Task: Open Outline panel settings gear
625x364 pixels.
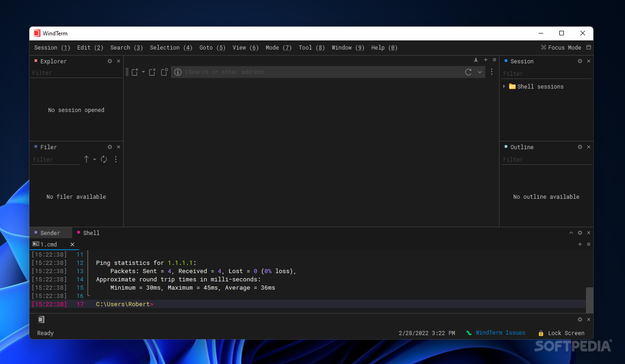Action: pyautogui.click(x=580, y=147)
